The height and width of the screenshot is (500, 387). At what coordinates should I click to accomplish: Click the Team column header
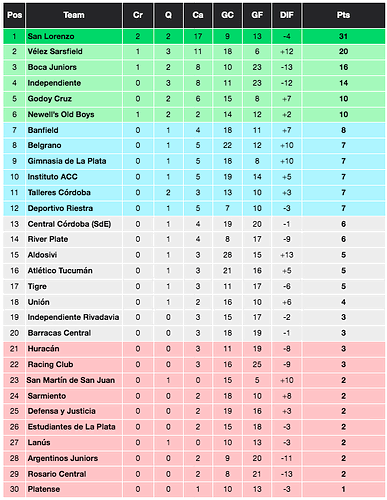point(74,15)
